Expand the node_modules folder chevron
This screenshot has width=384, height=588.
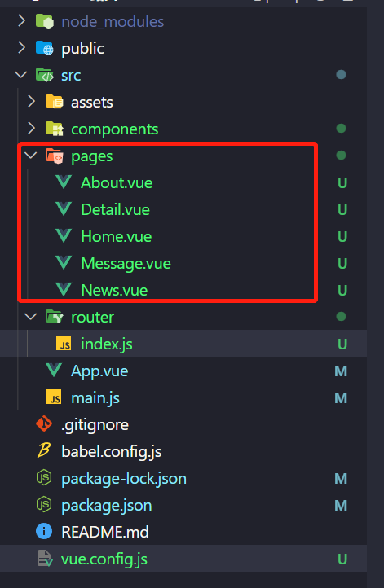(21, 21)
